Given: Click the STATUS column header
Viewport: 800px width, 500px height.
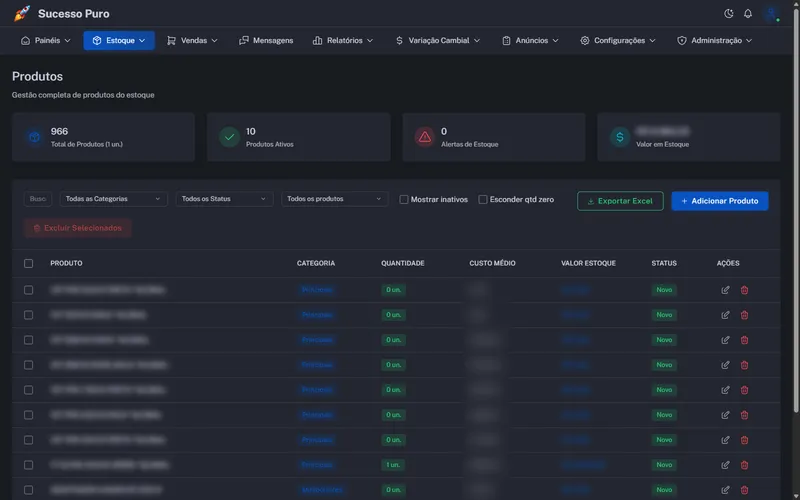Looking at the screenshot, I should tap(664, 263).
